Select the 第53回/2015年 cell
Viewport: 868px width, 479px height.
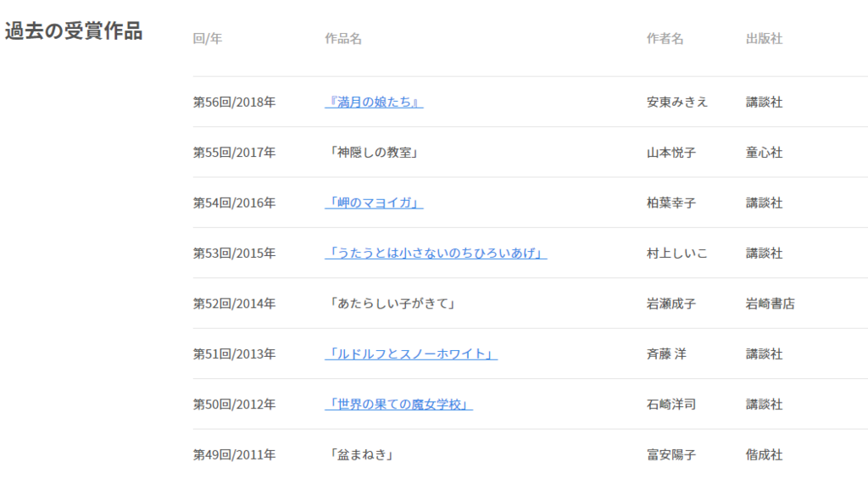(x=234, y=253)
